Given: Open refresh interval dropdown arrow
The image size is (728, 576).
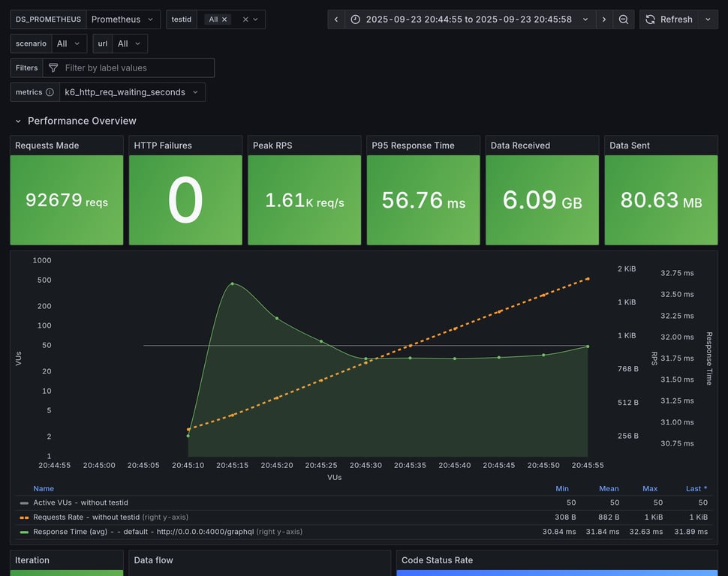Looking at the screenshot, I should pyautogui.click(x=708, y=19).
